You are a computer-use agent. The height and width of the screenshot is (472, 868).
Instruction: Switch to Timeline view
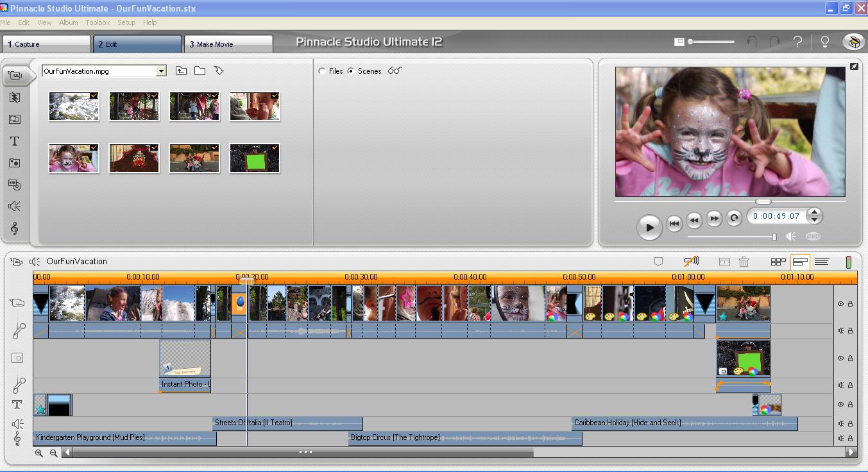click(x=800, y=262)
